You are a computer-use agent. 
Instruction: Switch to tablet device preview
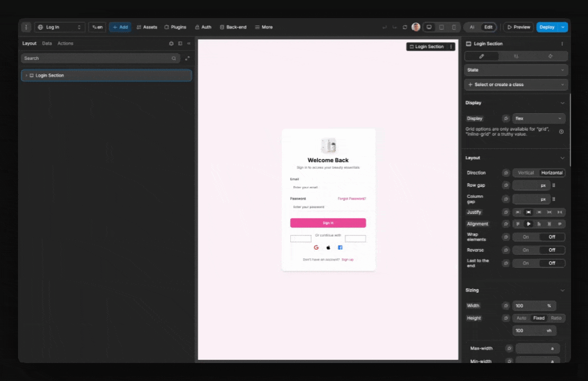click(x=441, y=27)
